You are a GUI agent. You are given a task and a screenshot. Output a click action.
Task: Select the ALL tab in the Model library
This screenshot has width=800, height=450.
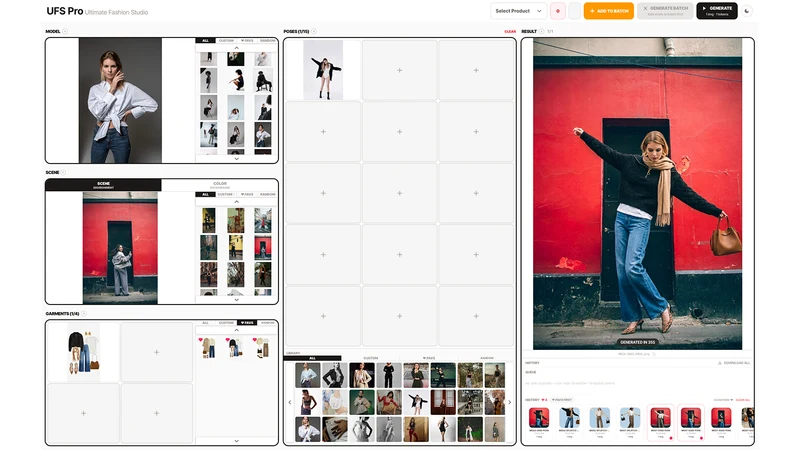coord(205,40)
